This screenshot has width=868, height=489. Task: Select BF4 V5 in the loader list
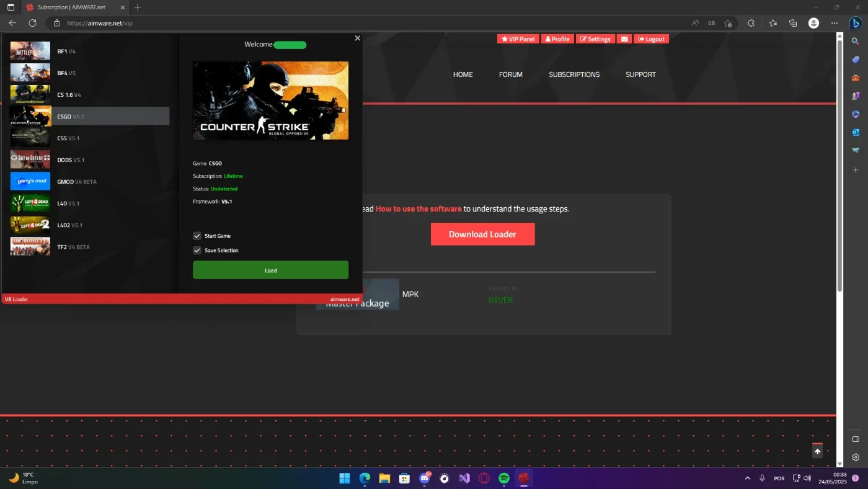(x=89, y=73)
